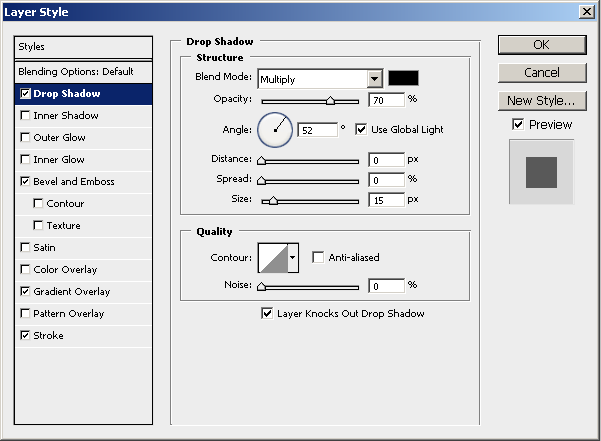This screenshot has height=441, width=601.
Task: Enable Anti-aliased option
Action: tap(319, 257)
